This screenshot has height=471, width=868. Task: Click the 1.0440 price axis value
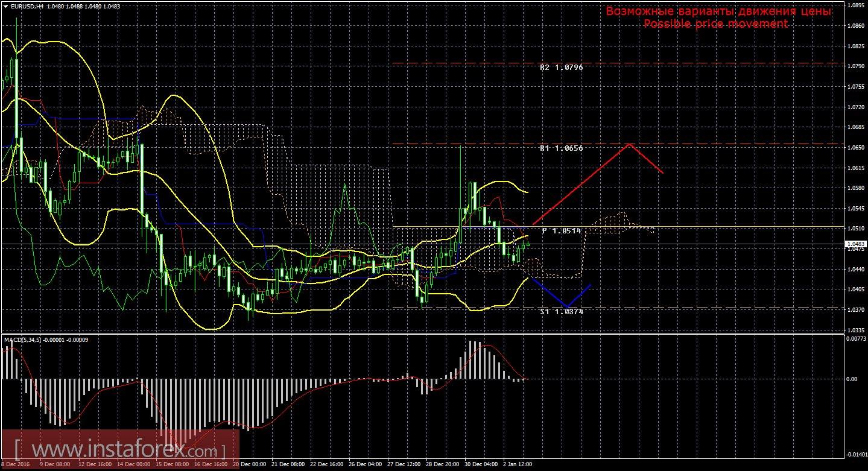pos(856,270)
